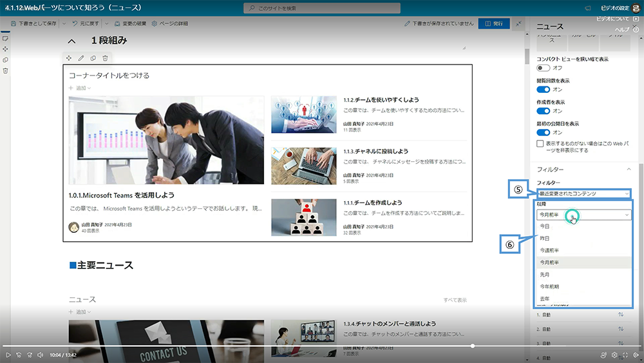The image size is (644, 363).
Task: Click ビデオの設定 at top right
Action: tap(615, 8)
